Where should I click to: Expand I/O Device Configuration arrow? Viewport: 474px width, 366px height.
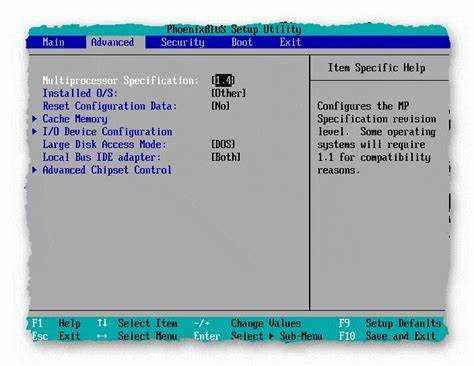(35, 131)
